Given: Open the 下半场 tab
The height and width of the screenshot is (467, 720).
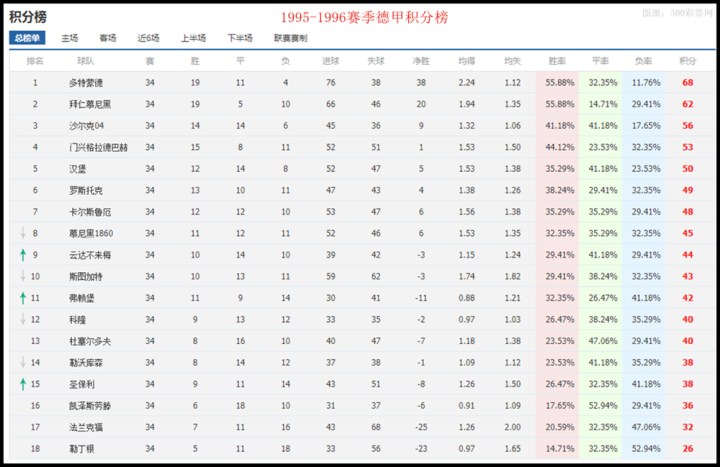Looking at the screenshot, I should pos(239,38).
